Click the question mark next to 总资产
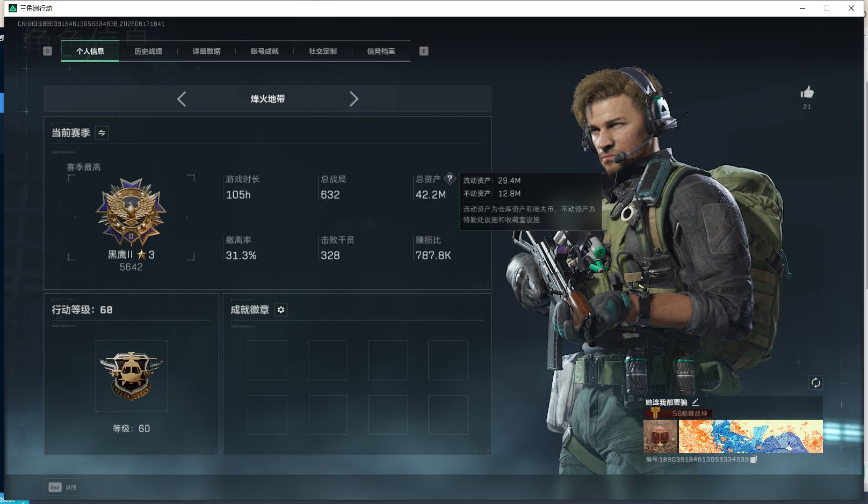868x504 pixels. click(450, 179)
